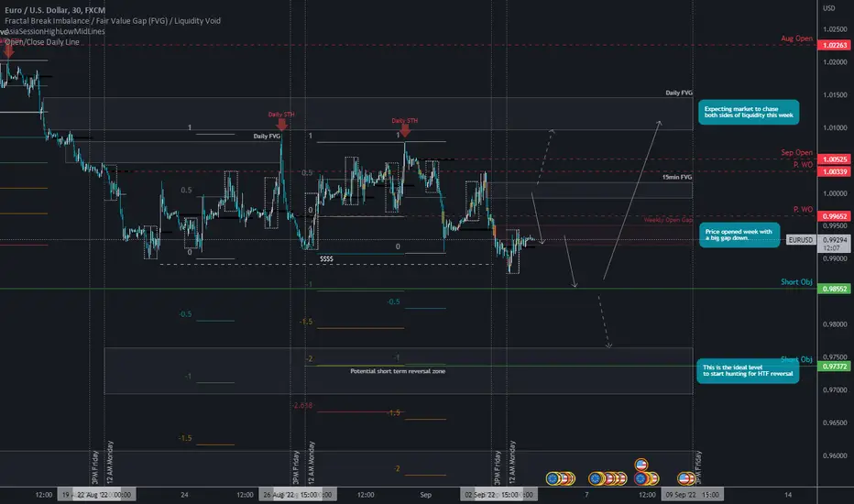The width and height of the screenshot is (854, 504).
Task: Click the 1.00525 Sep Open price label
Action: pos(835,159)
